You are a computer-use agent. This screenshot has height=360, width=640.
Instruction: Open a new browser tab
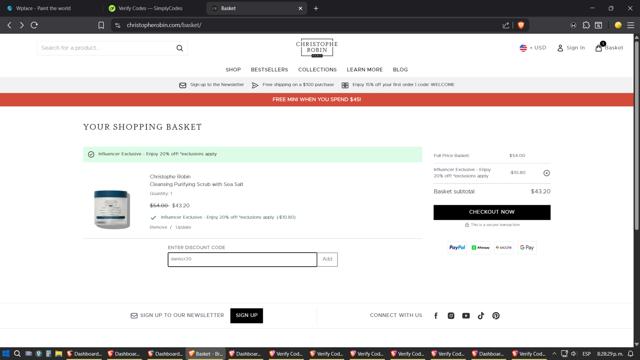[316, 8]
